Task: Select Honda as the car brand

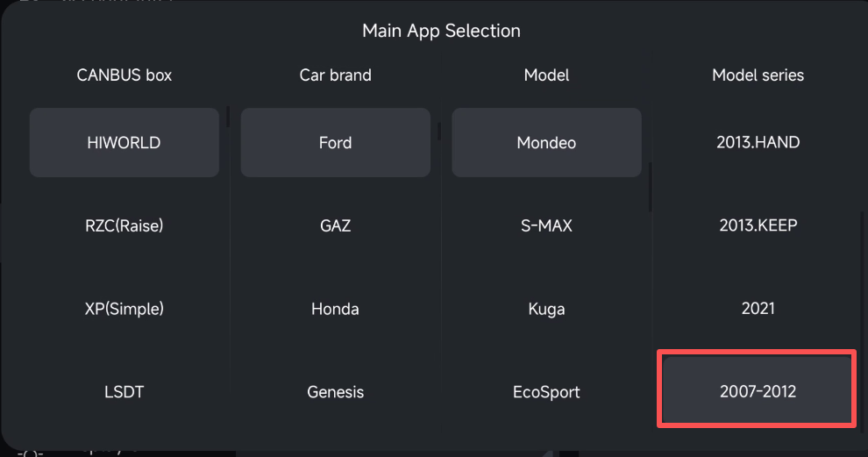Action: 335,309
